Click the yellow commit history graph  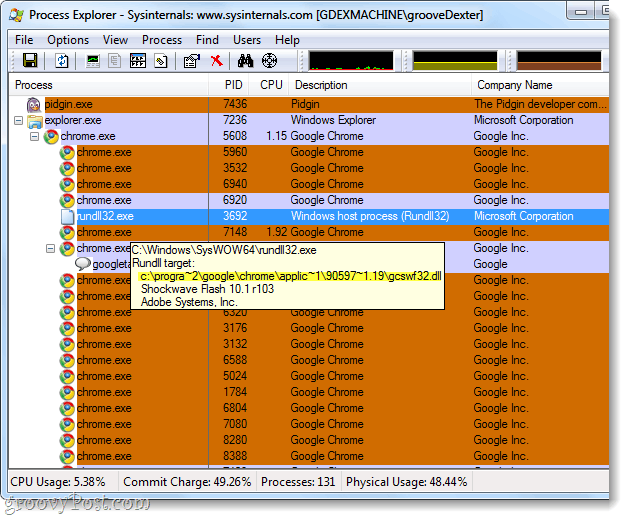(455, 61)
